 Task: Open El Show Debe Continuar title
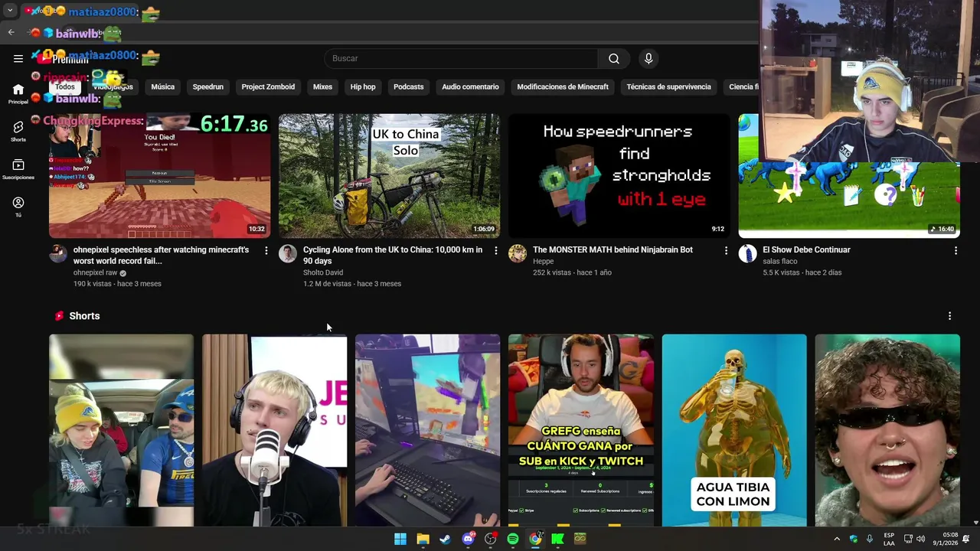pos(806,249)
